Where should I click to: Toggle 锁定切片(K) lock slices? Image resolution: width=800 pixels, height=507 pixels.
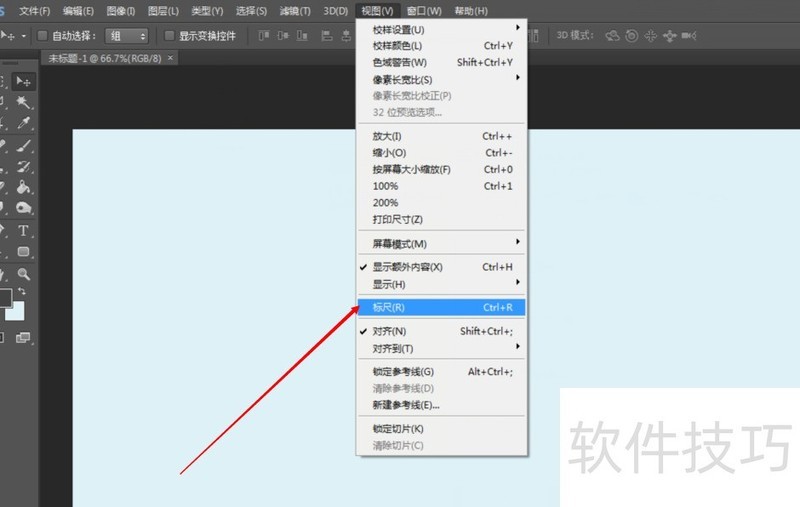[441, 428]
